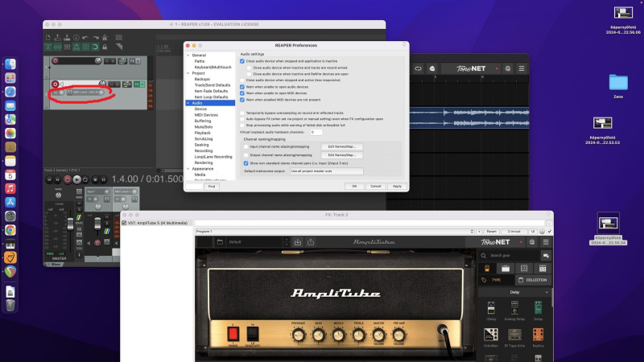Toggle Warn when unable to open audio devices

pos(242,87)
